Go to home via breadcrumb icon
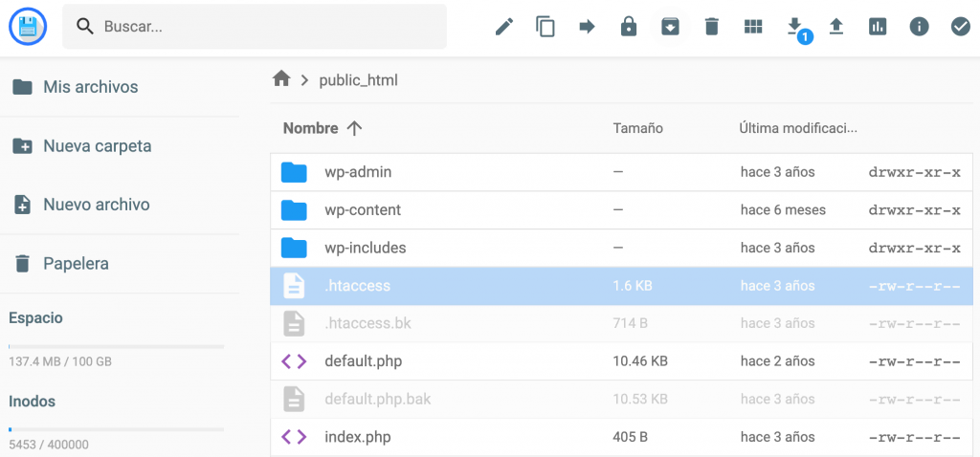980x457 pixels. coord(281,79)
